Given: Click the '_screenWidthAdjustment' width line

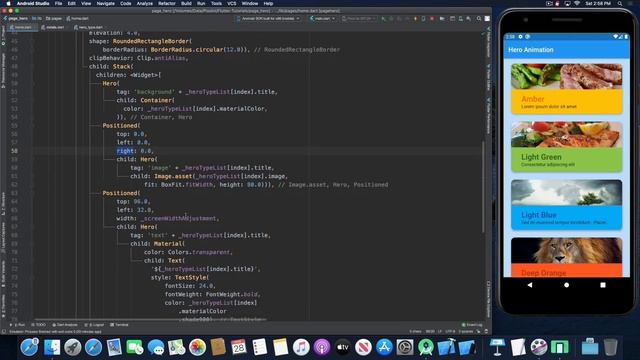Looking at the screenshot, I should click(x=168, y=218).
